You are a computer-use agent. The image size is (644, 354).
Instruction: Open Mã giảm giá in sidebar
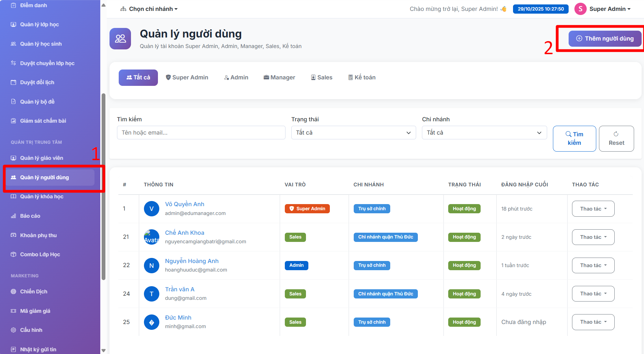[35, 311]
